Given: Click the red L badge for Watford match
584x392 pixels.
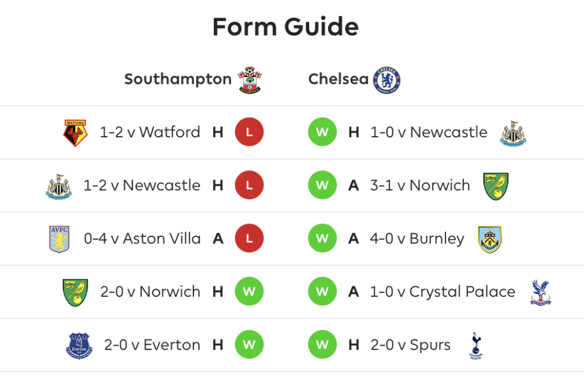Looking at the screenshot, I should [249, 132].
